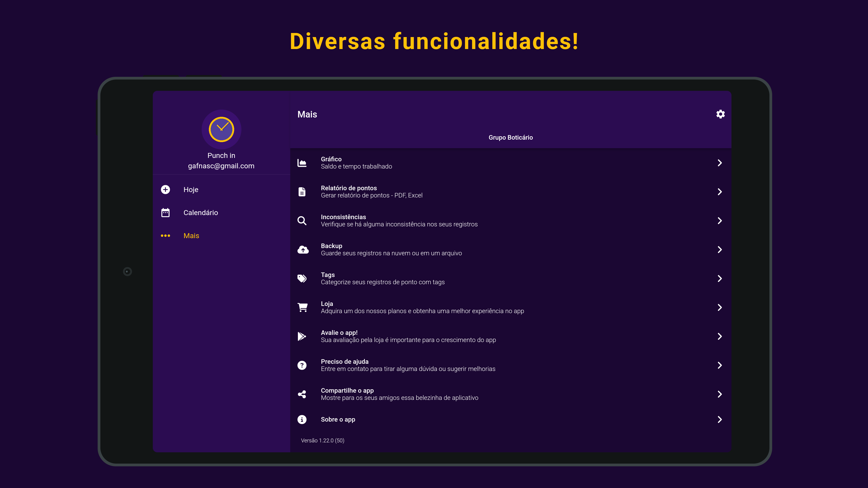The height and width of the screenshot is (488, 868).
Task: Click the Mais three-dots icon
Action: (165, 236)
